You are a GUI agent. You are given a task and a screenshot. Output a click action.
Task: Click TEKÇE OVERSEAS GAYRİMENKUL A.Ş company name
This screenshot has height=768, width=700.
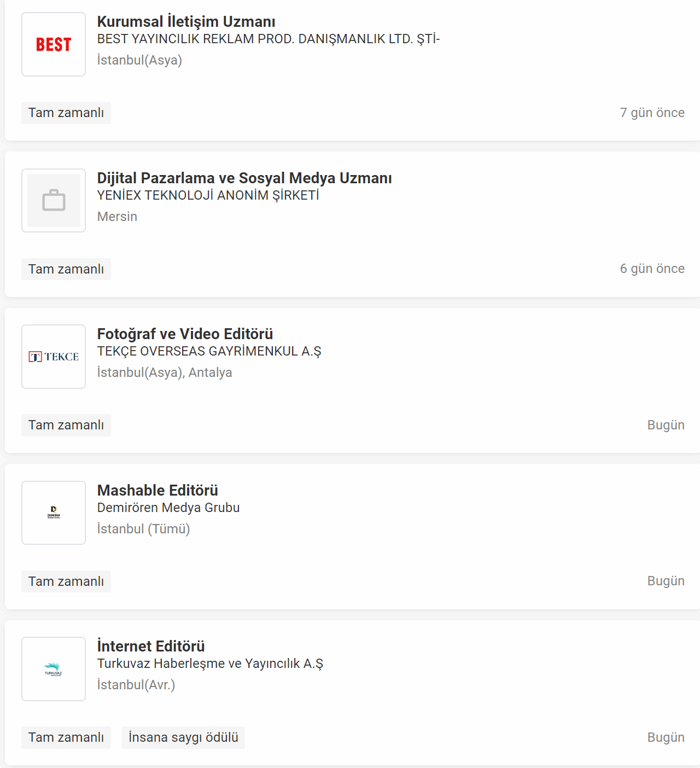[x=209, y=351]
